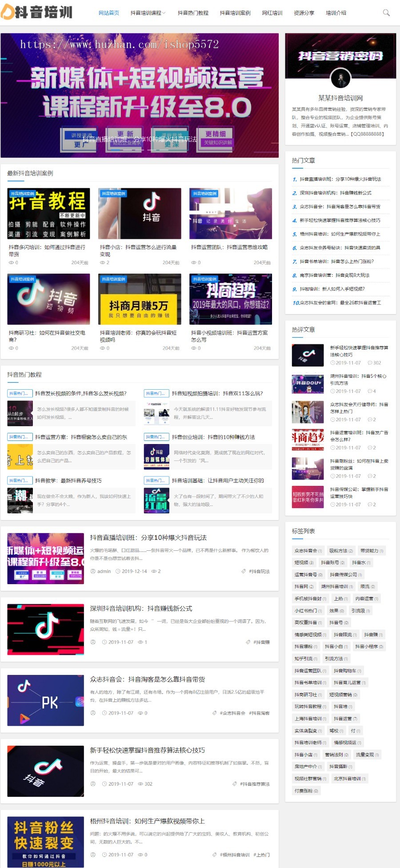Click #抖音淘客 tag under post
Viewport: 400px width, 868px height.
click(x=259, y=713)
